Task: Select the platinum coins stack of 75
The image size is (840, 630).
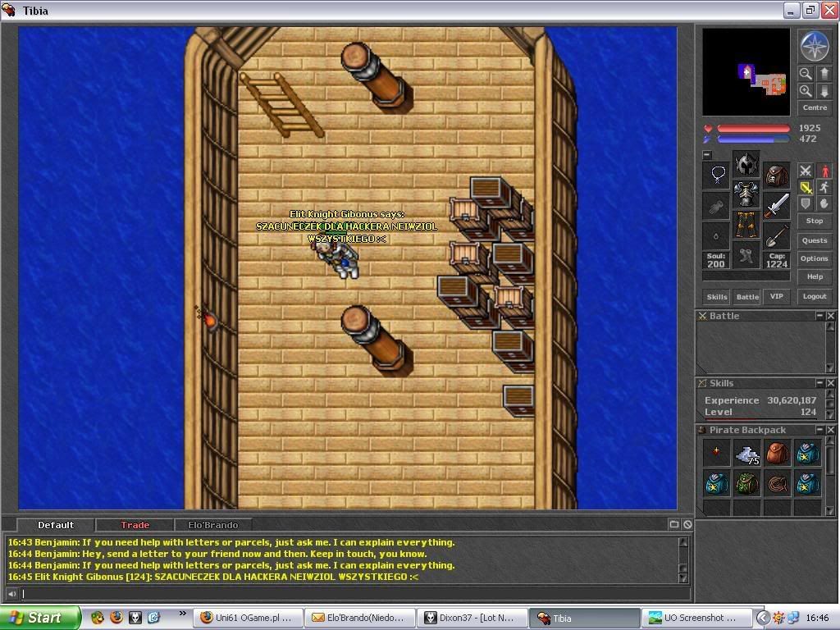Action: click(x=746, y=453)
